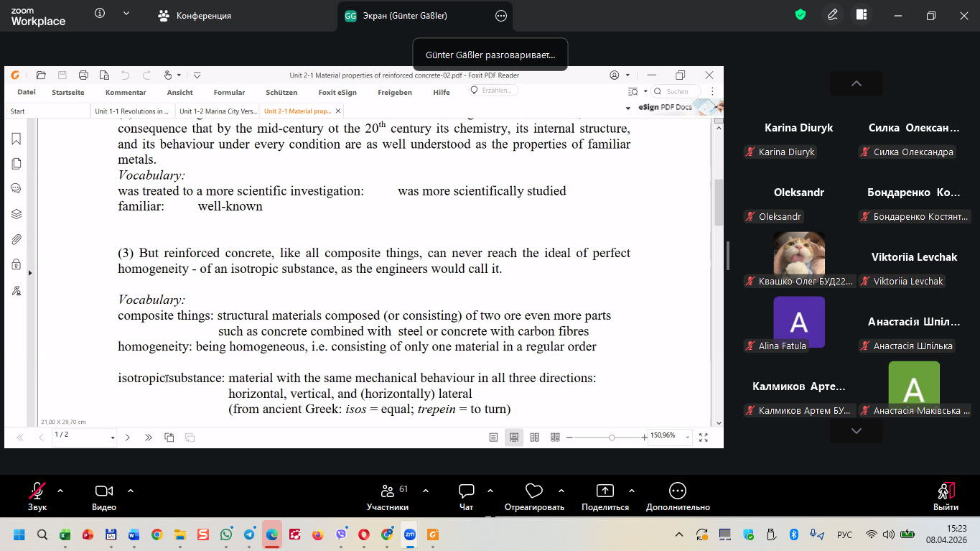Expand video options arrow beside Видео
Screen dimensions: 980x551
[131, 491]
